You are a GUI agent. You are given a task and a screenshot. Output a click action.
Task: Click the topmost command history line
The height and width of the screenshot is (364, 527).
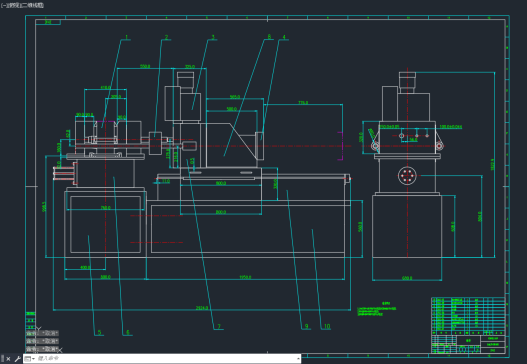42,333
